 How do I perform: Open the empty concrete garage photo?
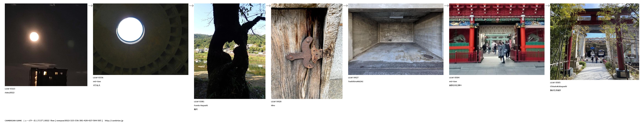click(x=395, y=39)
